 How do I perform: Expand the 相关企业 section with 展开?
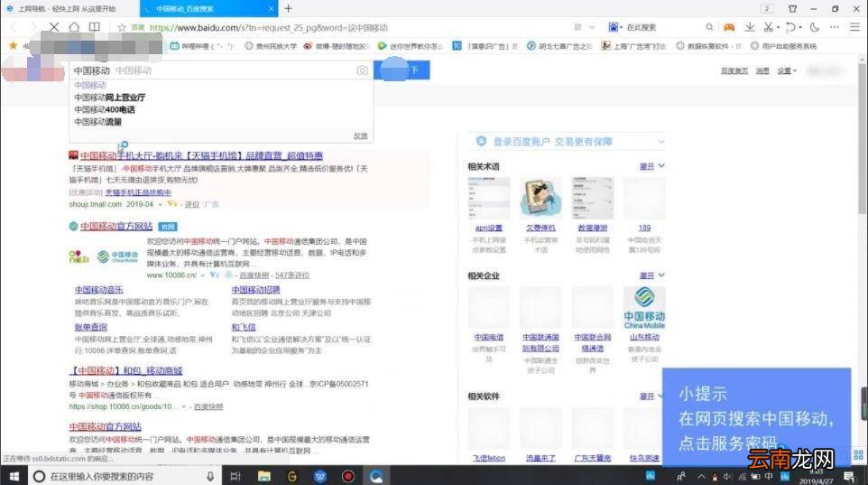pos(651,275)
